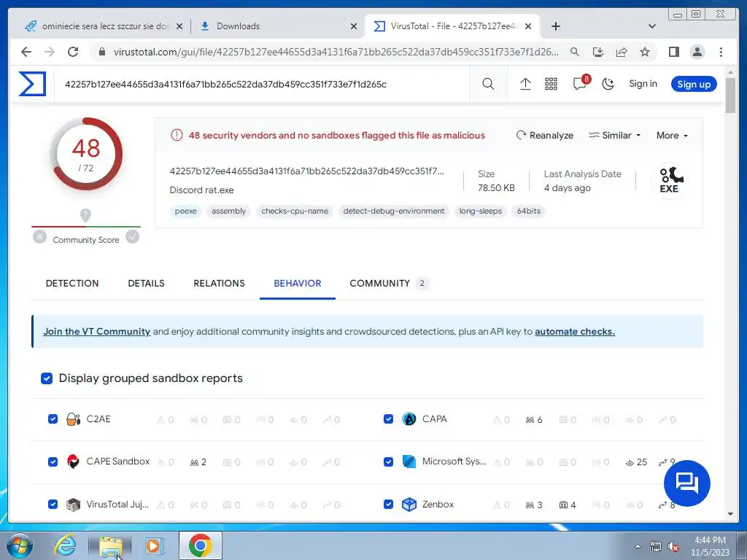747x560 pixels.
Task: Click the network icon in system tray
Action: coord(656,547)
